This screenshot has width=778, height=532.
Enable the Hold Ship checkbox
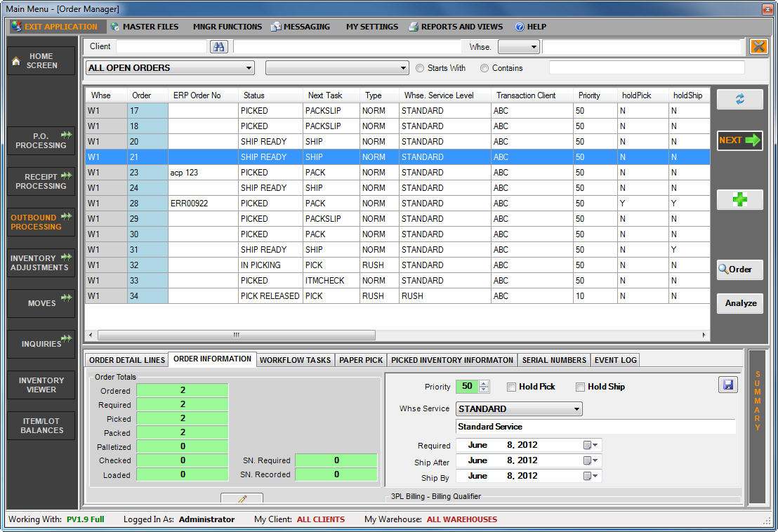[x=580, y=387]
